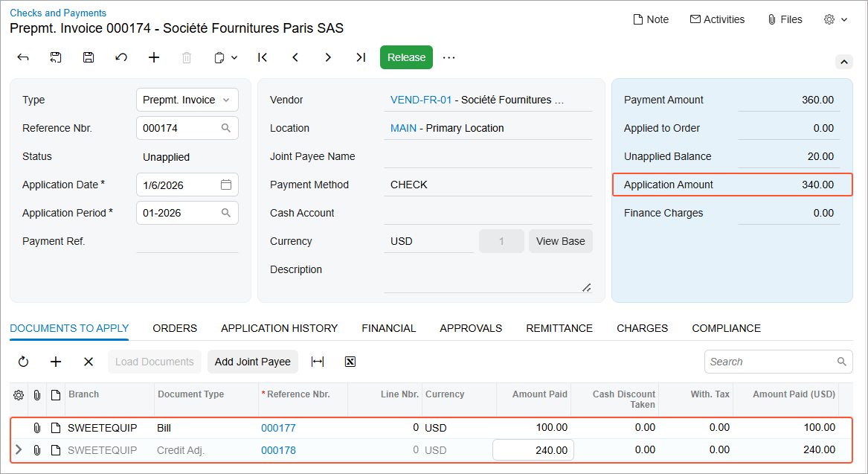This screenshot has width=868, height=474.
Task: Open the grid column configuration gear
Action: click(x=19, y=395)
